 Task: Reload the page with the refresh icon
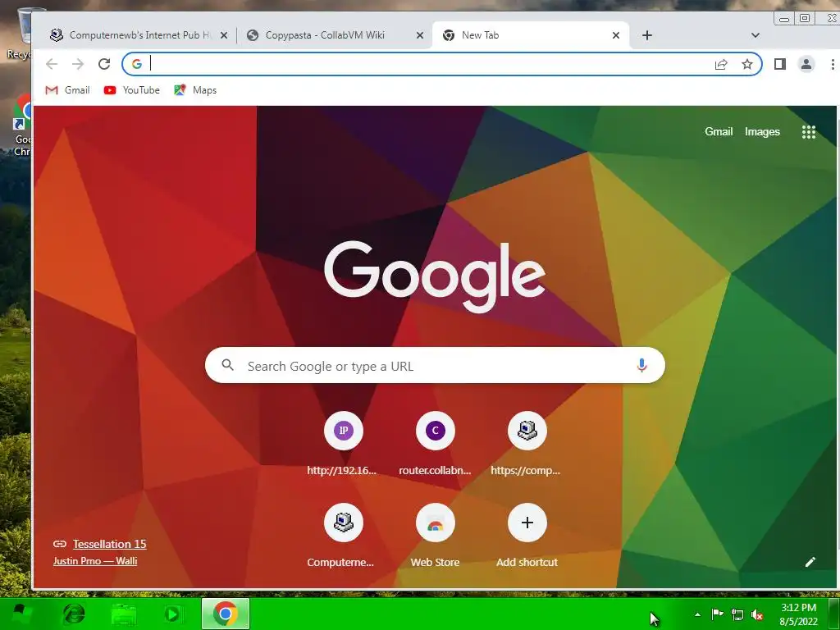click(x=104, y=64)
